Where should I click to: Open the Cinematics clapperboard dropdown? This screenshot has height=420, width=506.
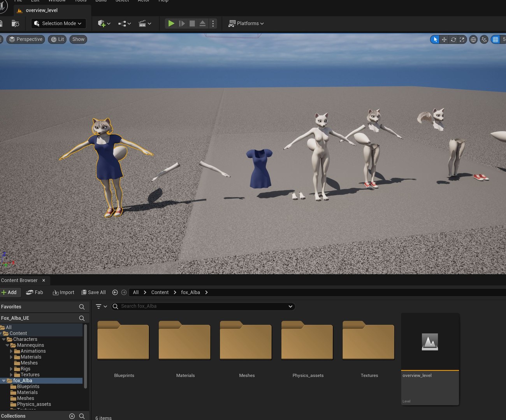click(x=145, y=24)
